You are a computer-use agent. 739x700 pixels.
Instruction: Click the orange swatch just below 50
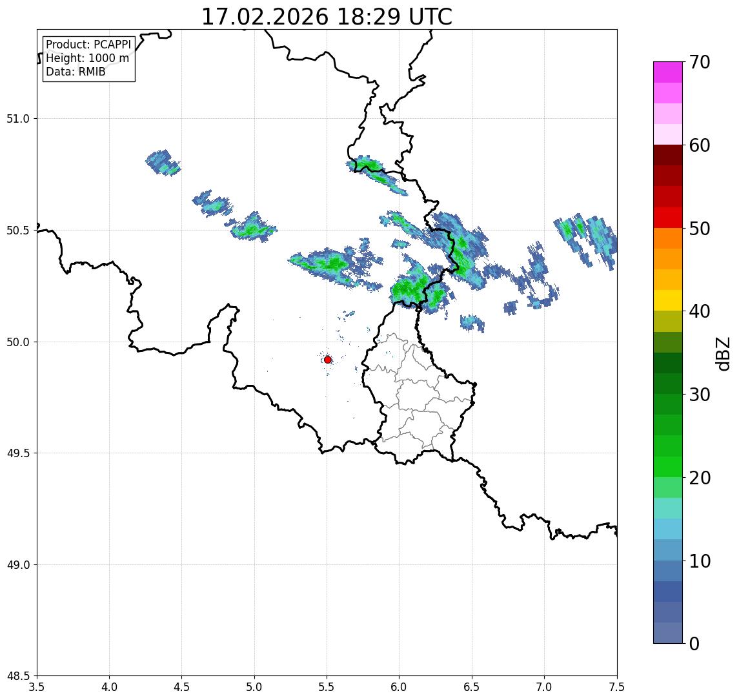668,238
